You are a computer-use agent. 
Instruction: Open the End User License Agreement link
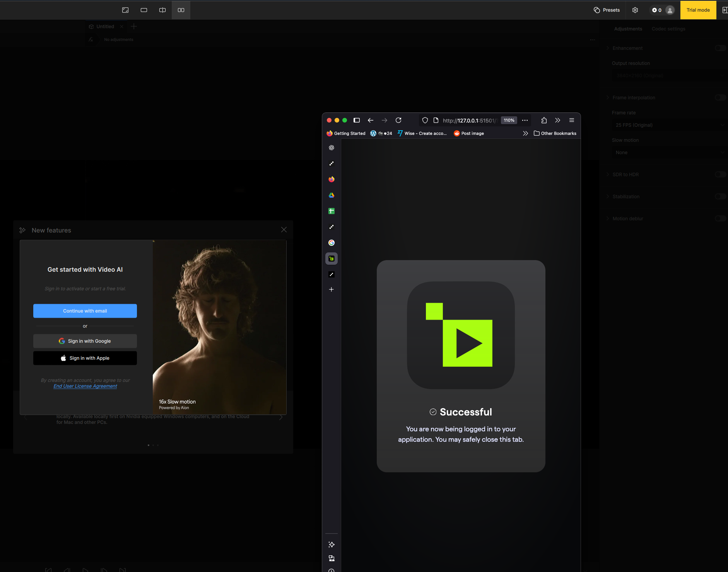click(85, 386)
